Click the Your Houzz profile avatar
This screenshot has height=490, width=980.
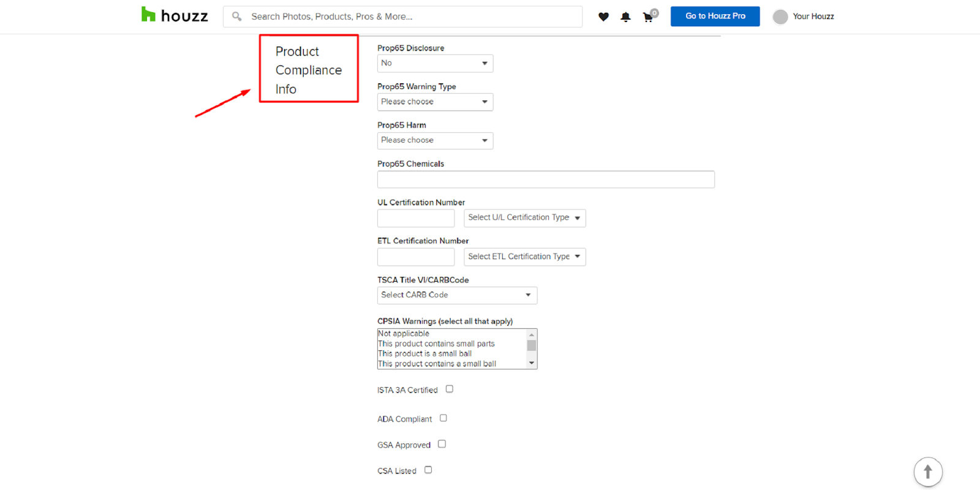(x=780, y=17)
